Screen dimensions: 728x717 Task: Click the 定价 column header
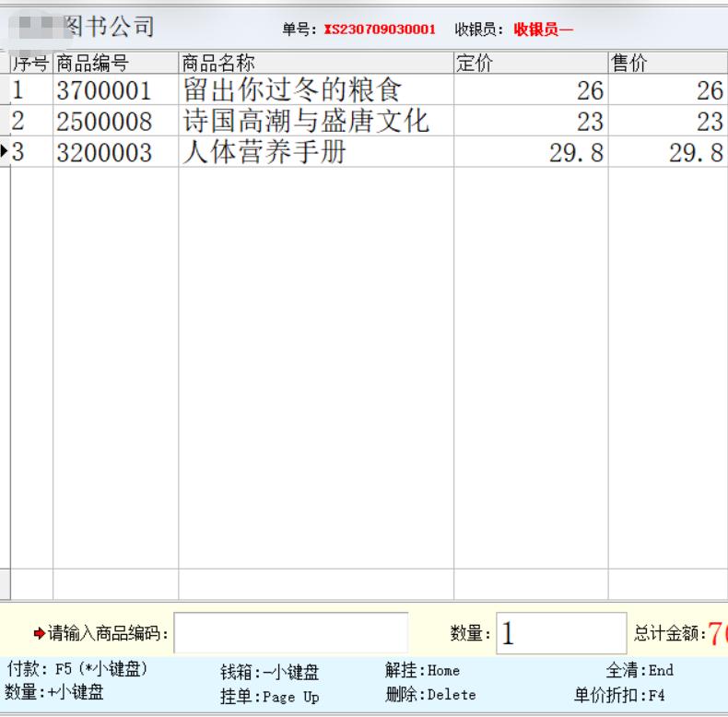tap(531, 63)
